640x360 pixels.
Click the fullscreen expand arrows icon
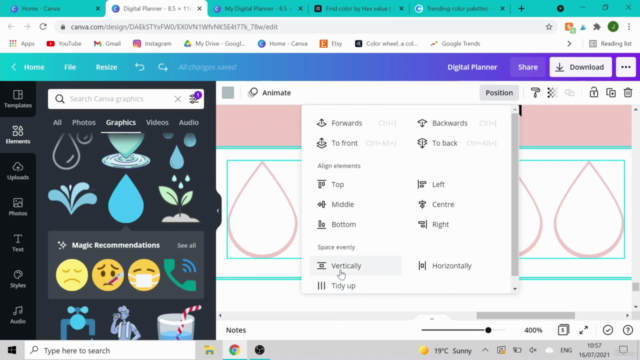point(584,330)
